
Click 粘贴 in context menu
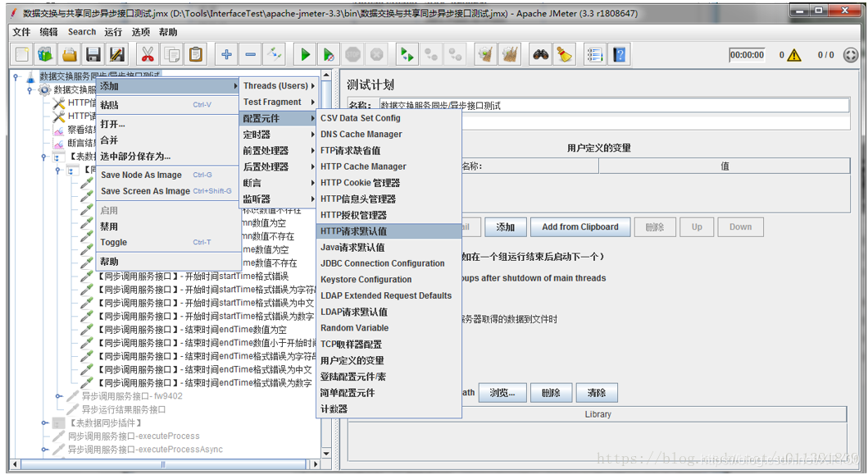click(168, 105)
